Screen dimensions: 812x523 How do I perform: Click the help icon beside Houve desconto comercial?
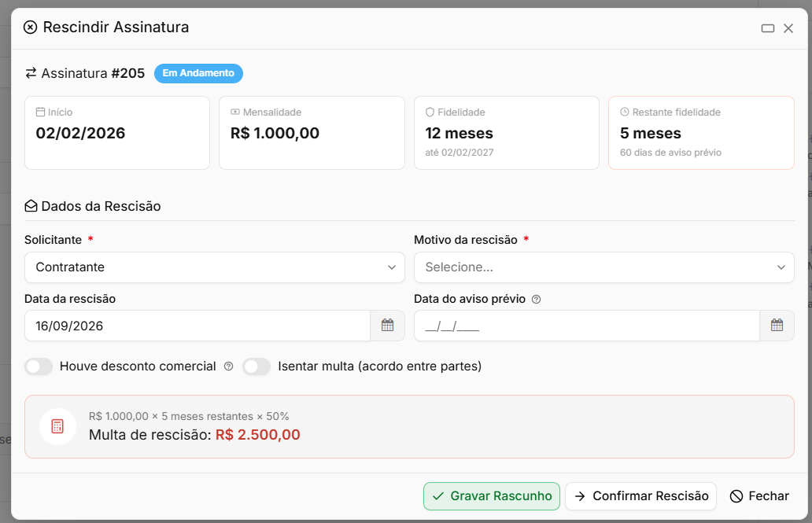tap(228, 366)
